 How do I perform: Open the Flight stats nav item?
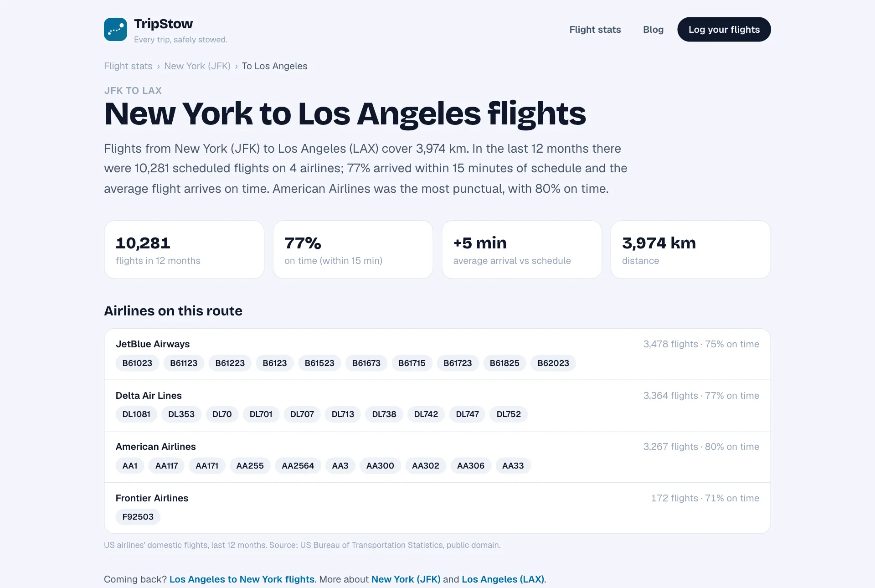(595, 30)
